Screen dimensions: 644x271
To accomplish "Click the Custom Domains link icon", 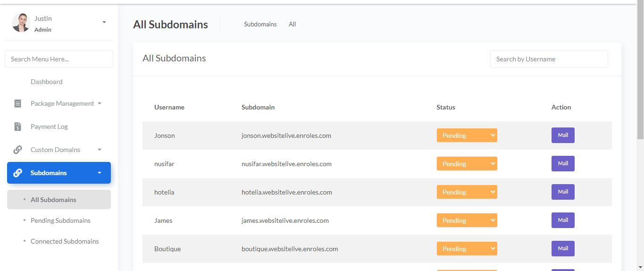I will pyautogui.click(x=18, y=150).
